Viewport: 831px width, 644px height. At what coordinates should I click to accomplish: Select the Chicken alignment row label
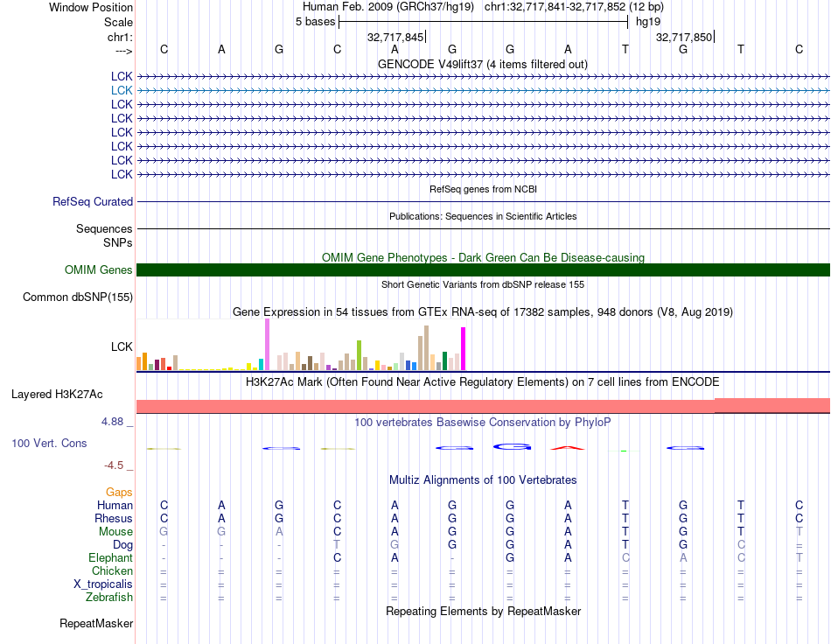pos(112,571)
